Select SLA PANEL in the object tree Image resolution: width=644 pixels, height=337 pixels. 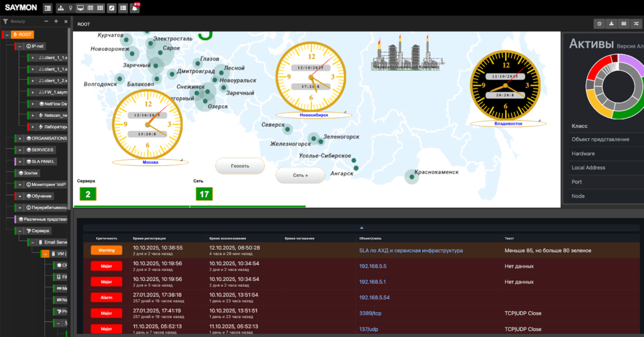(x=43, y=162)
